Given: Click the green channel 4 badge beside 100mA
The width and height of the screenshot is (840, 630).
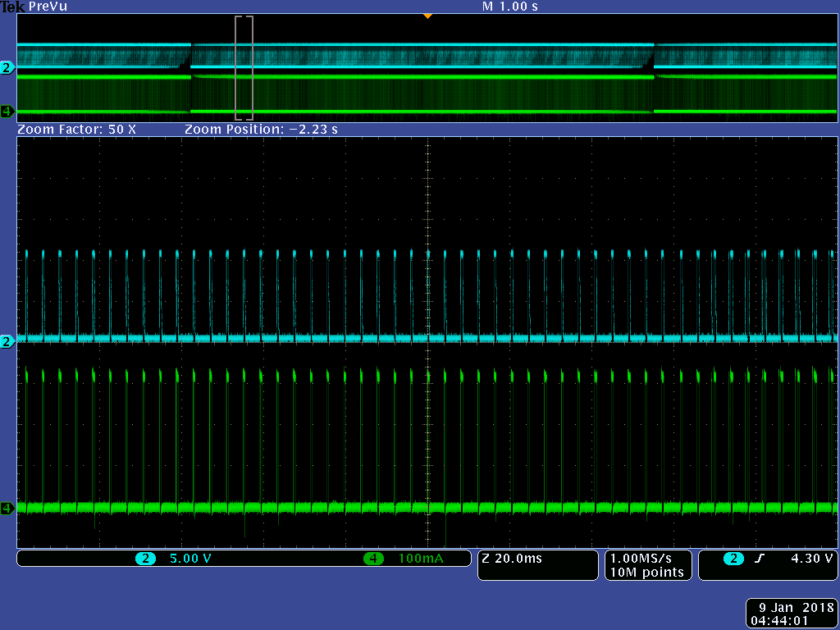Looking at the screenshot, I should [x=373, y=559].
